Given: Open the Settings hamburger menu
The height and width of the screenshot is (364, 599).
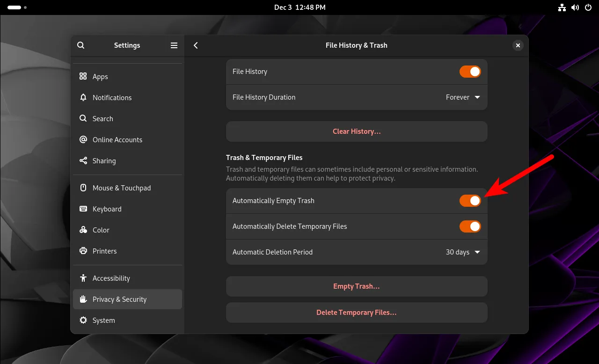Looking at the screenshot, I should click(x=174, y=45).
